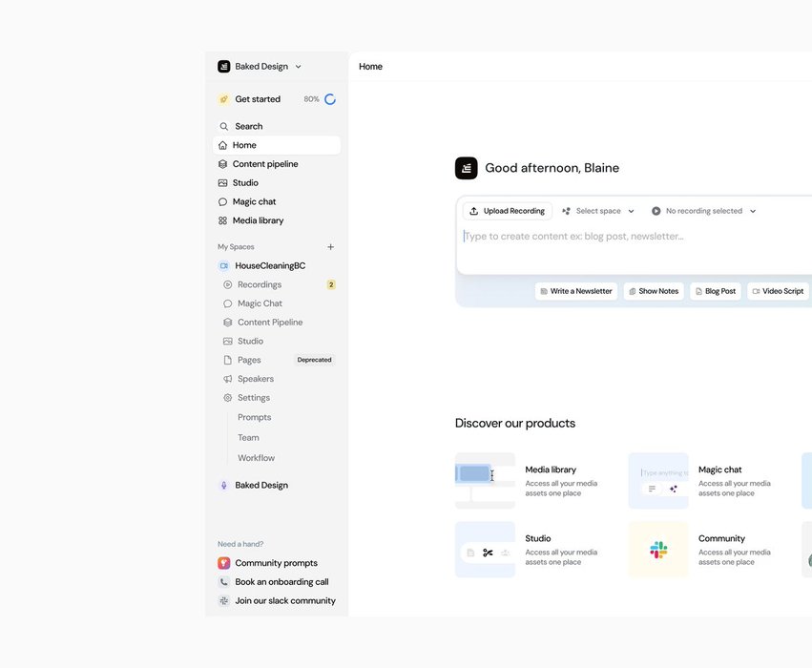Open the Team settings entry
The width and height of the screenshot is (812, 668).
coord(249,438)
